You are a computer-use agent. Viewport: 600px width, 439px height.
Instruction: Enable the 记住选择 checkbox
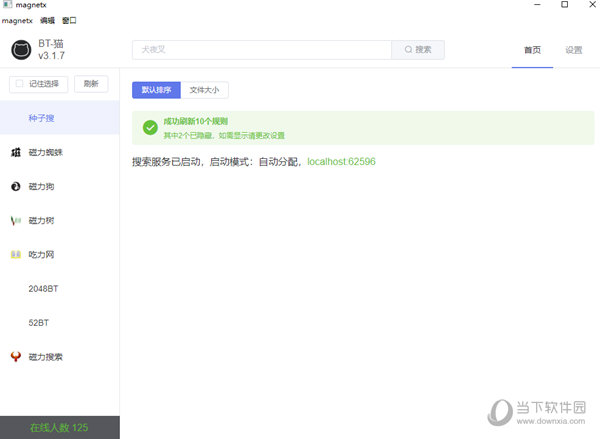[20, 84]
